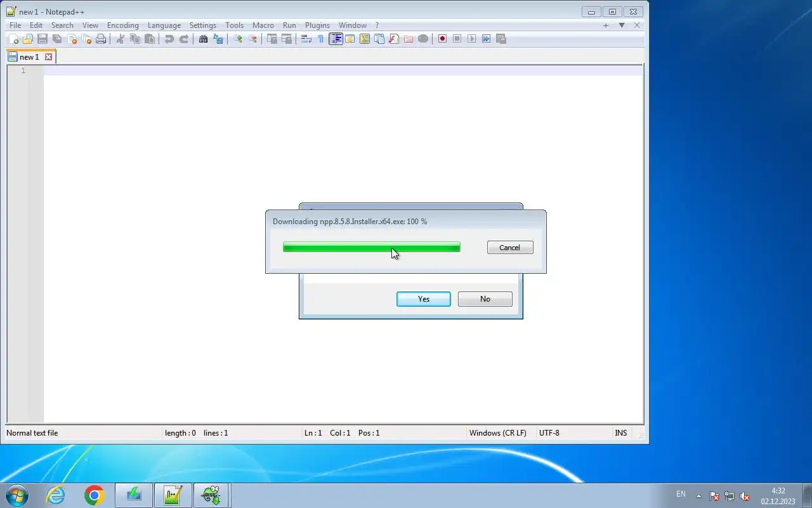Open Folder as Workspace toolbar icon

pos(409,39)
